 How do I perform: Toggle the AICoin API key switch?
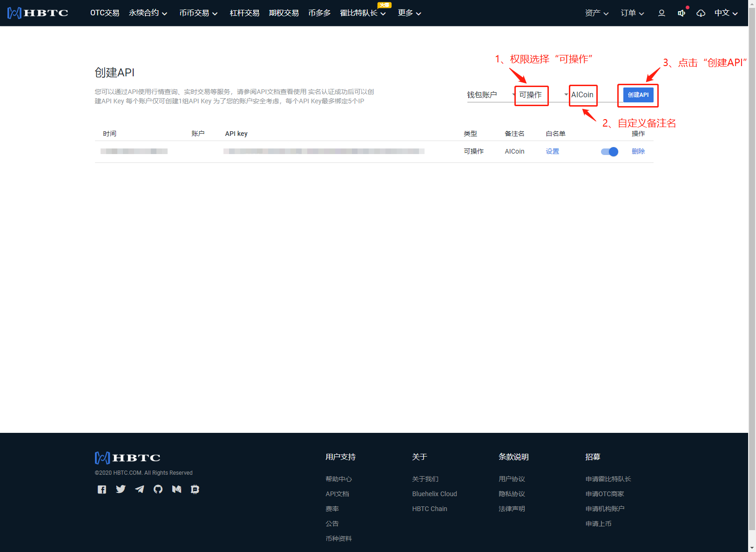[609, 151]
